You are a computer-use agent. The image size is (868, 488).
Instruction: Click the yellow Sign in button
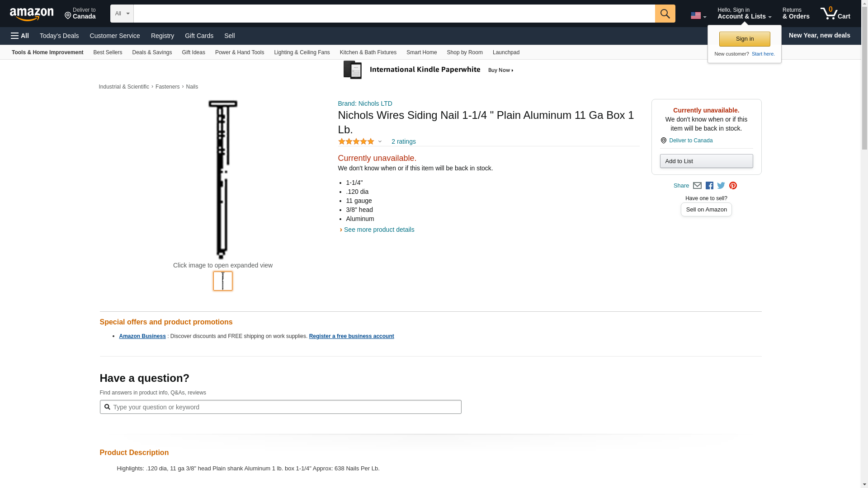point(745,39)
